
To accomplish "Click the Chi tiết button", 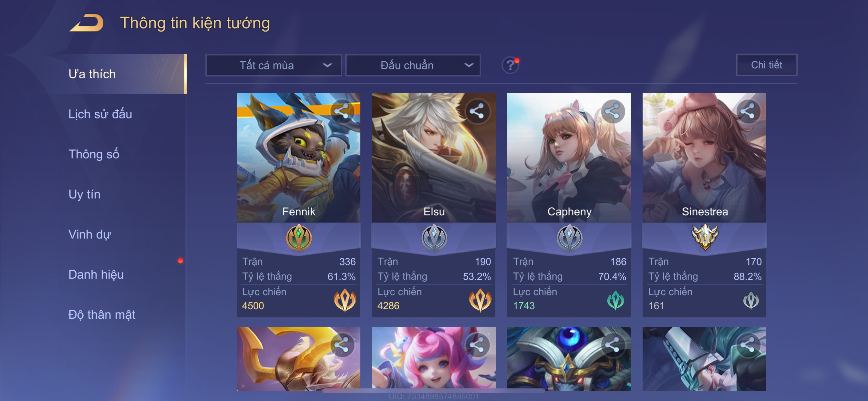I will click(766, 65).
